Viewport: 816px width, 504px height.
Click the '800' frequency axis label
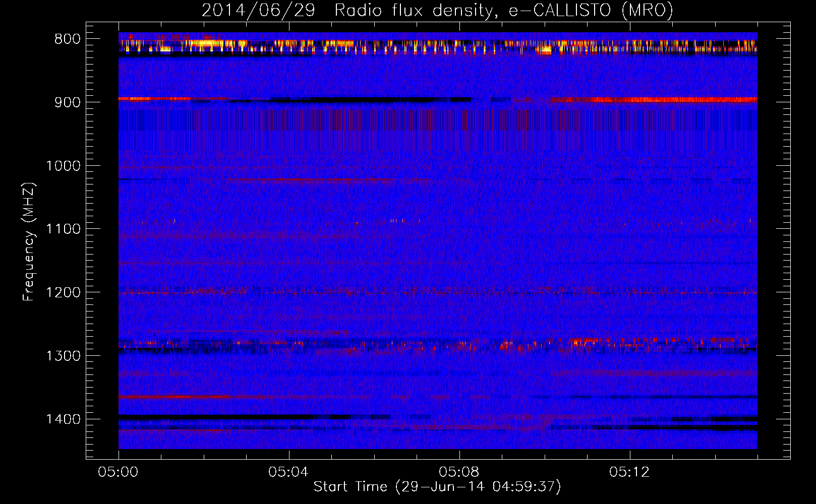[67, 39]
